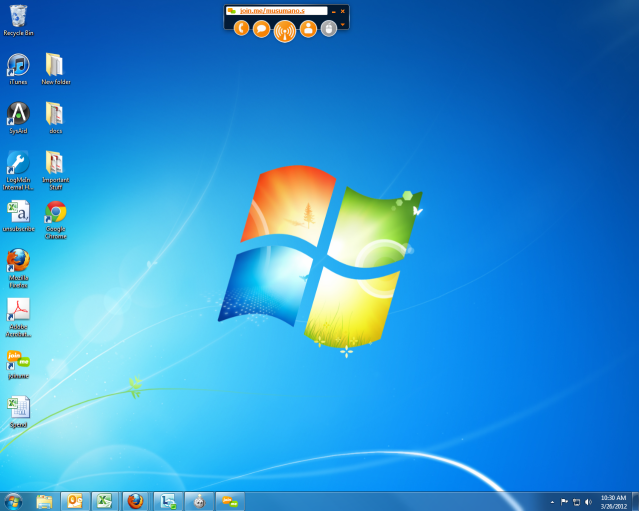Select the join.me desktop shortcut
639x511 pixels.
point(18,365)
